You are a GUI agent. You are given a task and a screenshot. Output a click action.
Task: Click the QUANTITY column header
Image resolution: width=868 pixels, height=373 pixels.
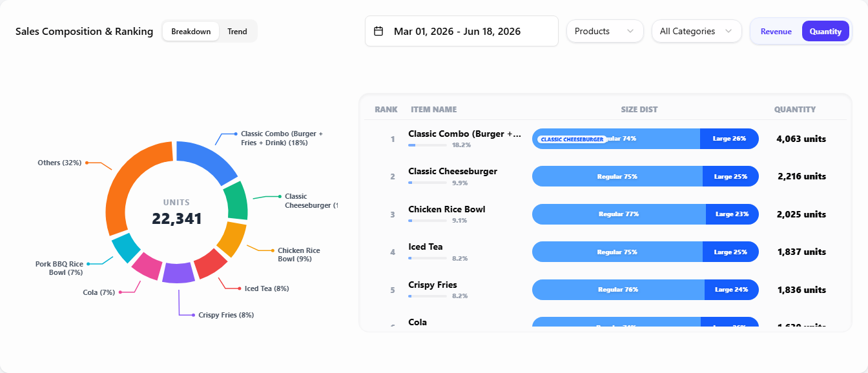(795, 110)
